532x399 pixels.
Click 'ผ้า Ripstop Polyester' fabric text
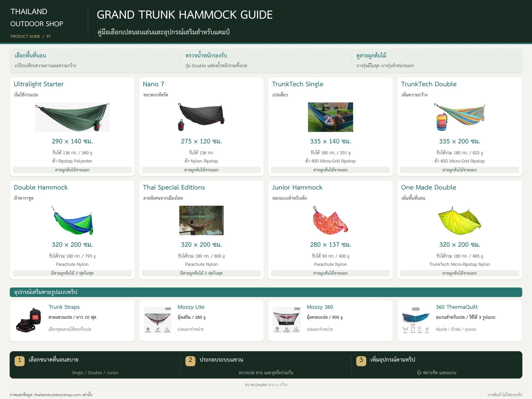(72, 161)
